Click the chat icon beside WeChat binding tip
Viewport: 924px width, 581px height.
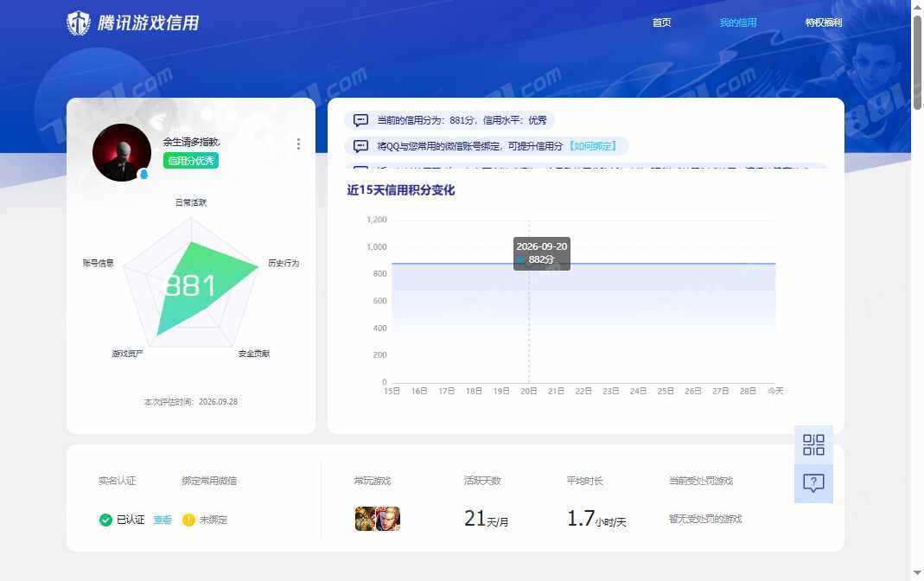pyautogui.click(x=360, y=145)
